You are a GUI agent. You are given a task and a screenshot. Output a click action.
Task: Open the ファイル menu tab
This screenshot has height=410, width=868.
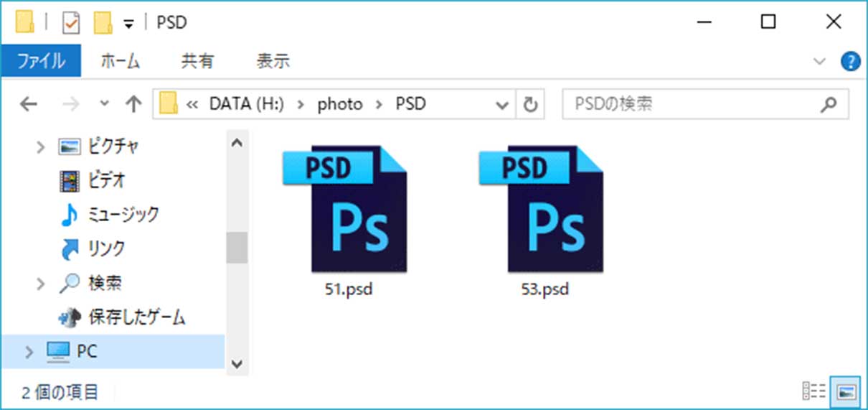[41, 61]
